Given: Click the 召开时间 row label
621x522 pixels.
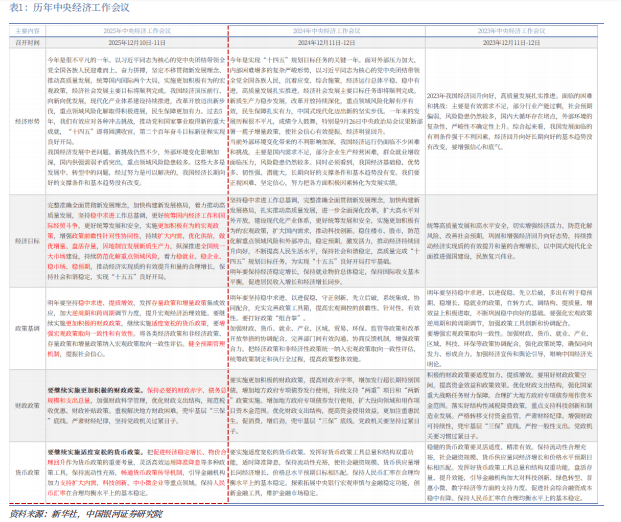Looking at the screenshot, I should [x=27, y=43].
